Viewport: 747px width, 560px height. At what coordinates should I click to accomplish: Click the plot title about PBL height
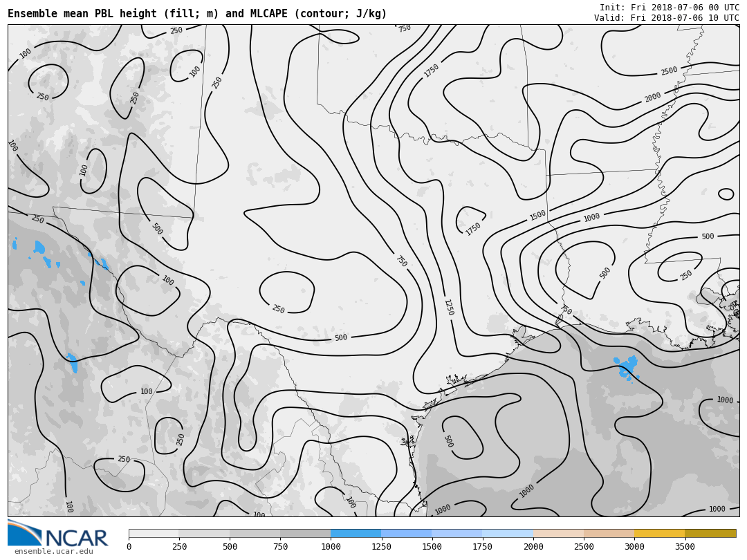[197, 14]
